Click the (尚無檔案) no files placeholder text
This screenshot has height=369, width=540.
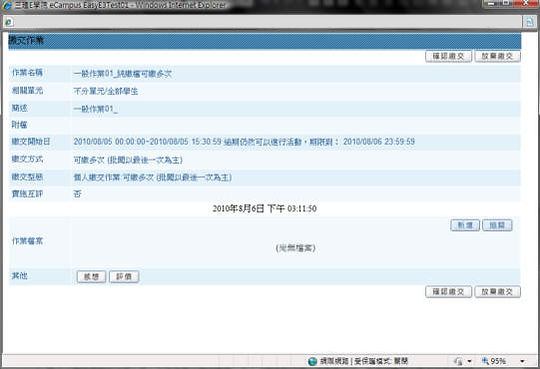point(295,248)
